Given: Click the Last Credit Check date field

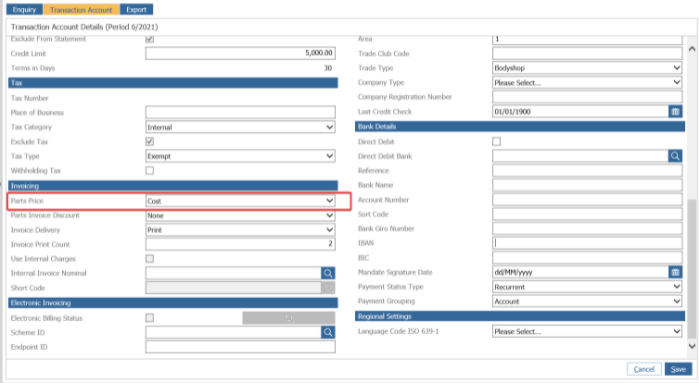Looking at the screenshot, I should click(x=580, y=111).
